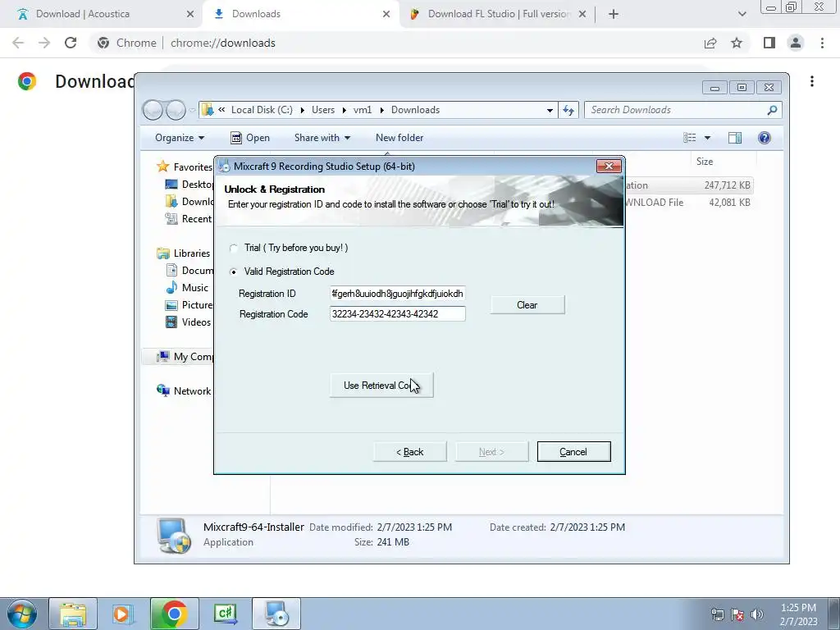Sort by the Size column header

click(x=705, y=162)
